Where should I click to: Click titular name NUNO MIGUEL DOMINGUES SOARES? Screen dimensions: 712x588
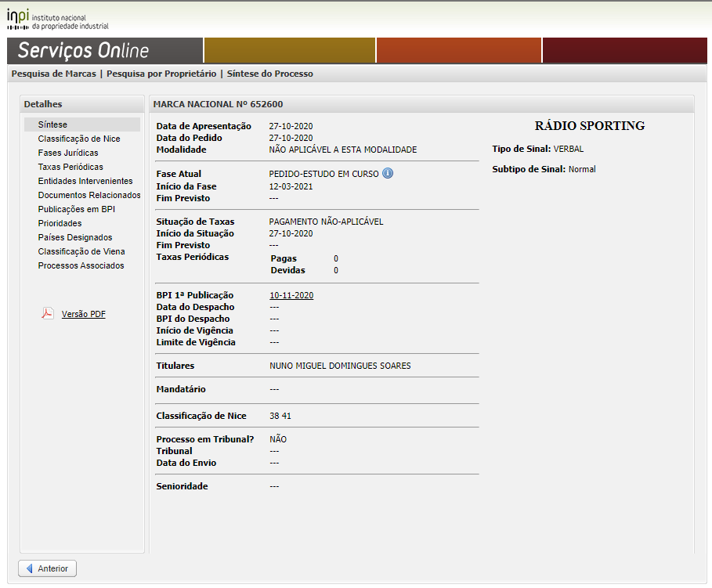point(340,366)
